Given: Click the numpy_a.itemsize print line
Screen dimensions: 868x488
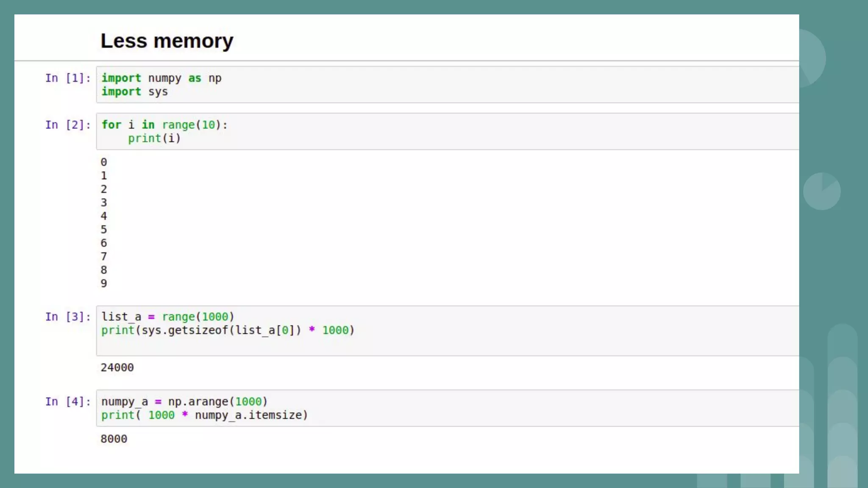Looking at the screenshot, I should click(x=204, y=415).
